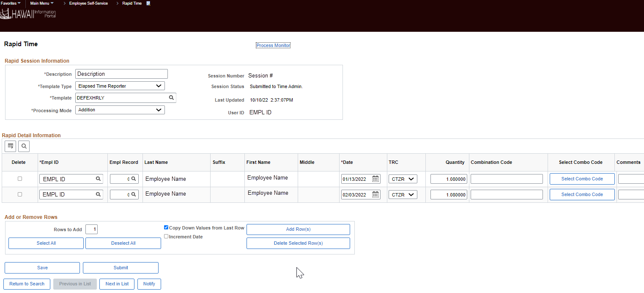Open the Empl ID lookup in the first row

pyautogui.click(x=98, y=178)
